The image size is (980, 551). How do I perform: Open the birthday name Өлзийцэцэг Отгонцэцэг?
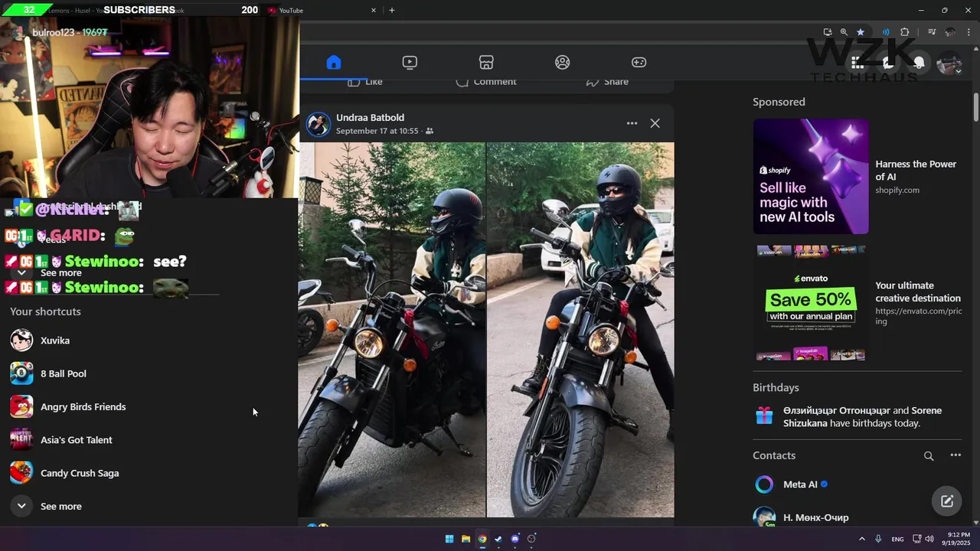(x=836, y=410)
